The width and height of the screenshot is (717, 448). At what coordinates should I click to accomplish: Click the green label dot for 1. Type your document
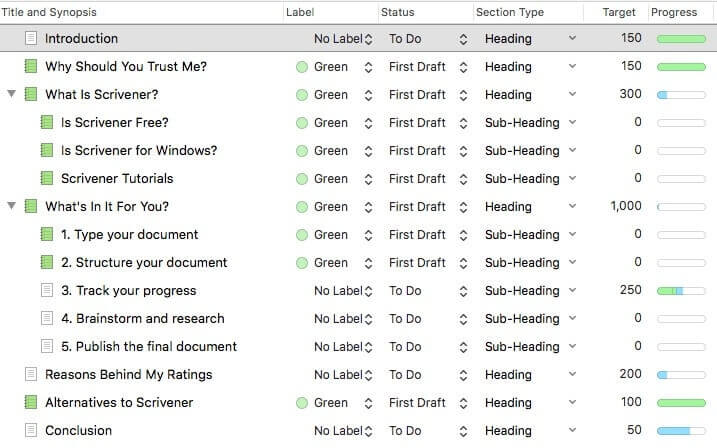(302, 235)
